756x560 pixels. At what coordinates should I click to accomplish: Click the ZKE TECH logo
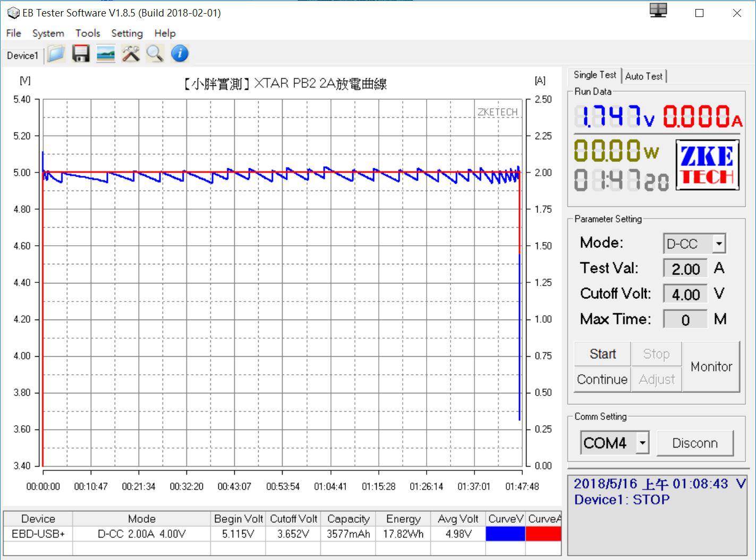click(708, 165)
